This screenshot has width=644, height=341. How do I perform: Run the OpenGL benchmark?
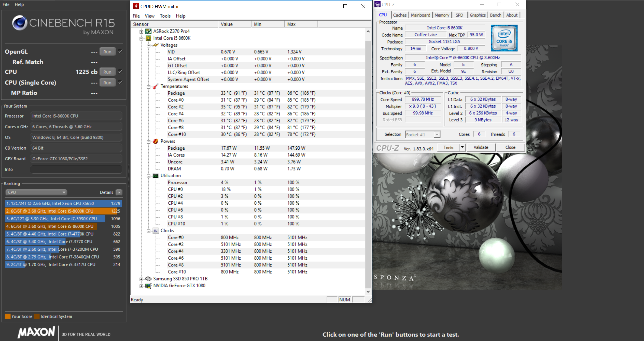[x=107, y=52]
